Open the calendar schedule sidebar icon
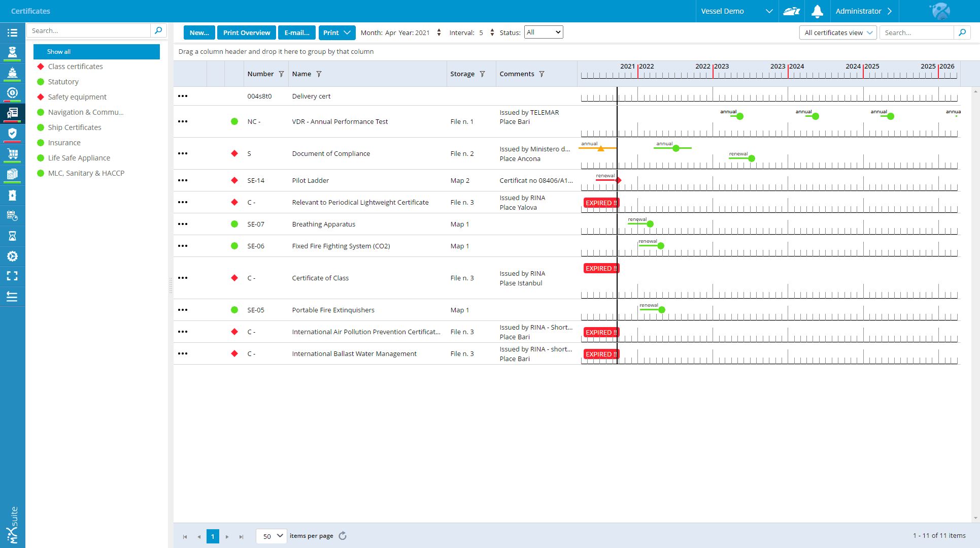The image size is (980, 548). pos(12,215)
